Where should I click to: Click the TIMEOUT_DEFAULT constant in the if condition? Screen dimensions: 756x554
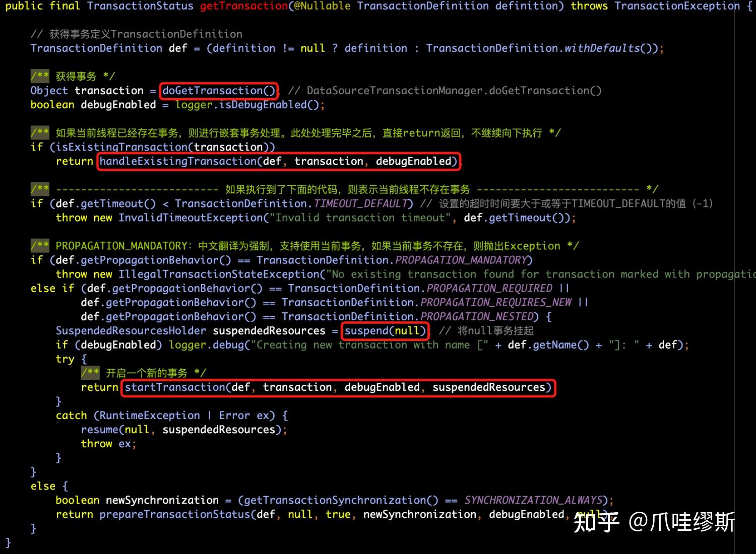[x=360, y=203]
